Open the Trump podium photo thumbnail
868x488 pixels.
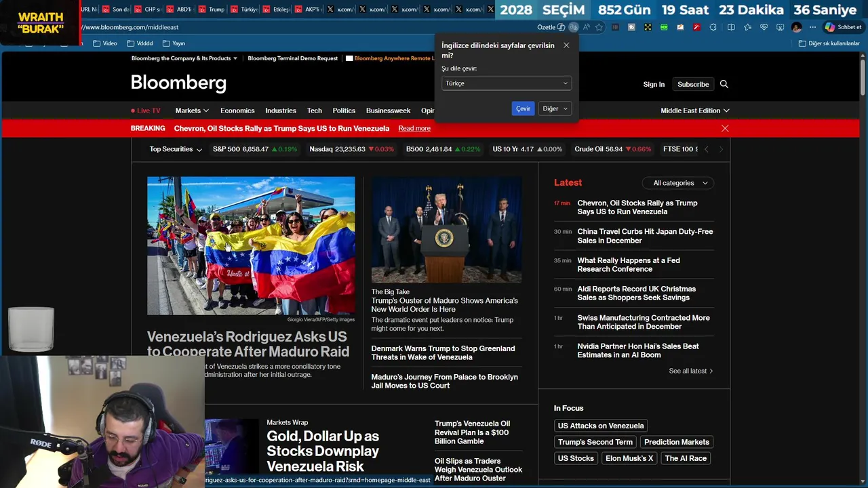click(446, 230)
